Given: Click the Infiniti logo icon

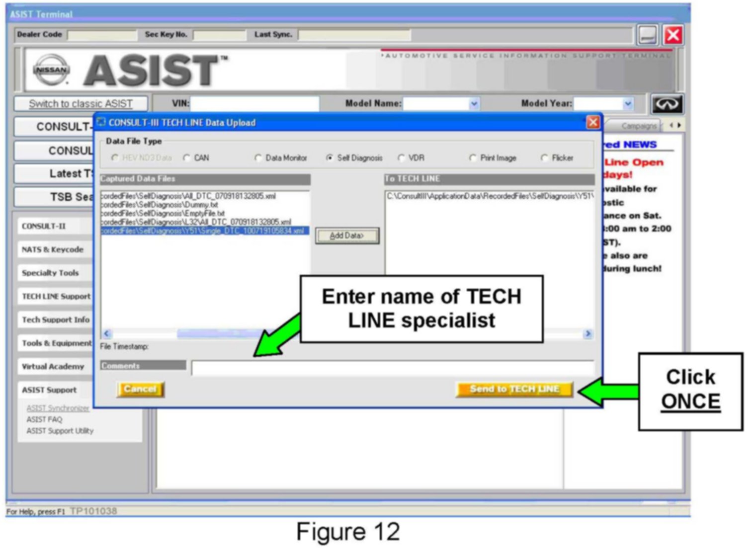Looking at the screenshot, I should pyautogui.click(x=667, y=104).
